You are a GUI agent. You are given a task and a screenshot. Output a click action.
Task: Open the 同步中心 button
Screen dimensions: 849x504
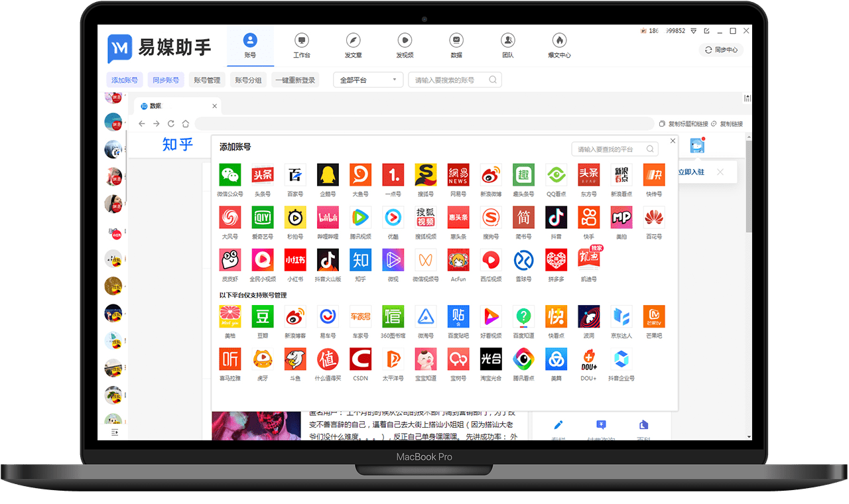tap(721, 50)
